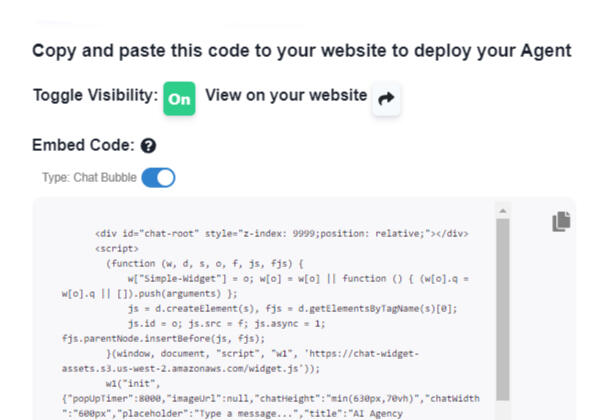The width and height of the screenshot is (606, 420).
Task: Click the "AI Agency" title text in code
Action: pyautogui.click(x=390, y=413)
